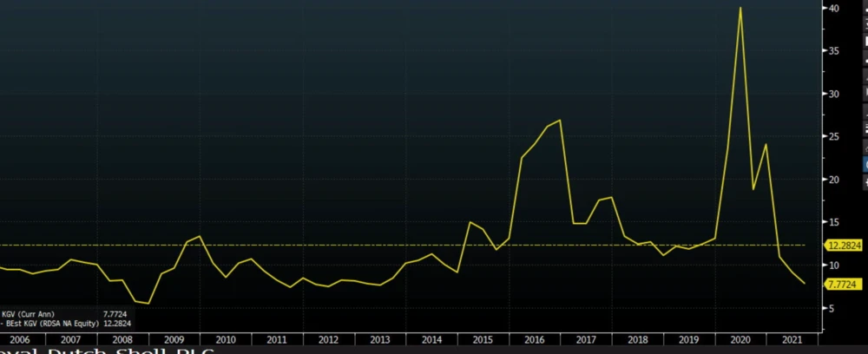
Task: Click the 12.2824 value tag on right axis
Action: 843,246
